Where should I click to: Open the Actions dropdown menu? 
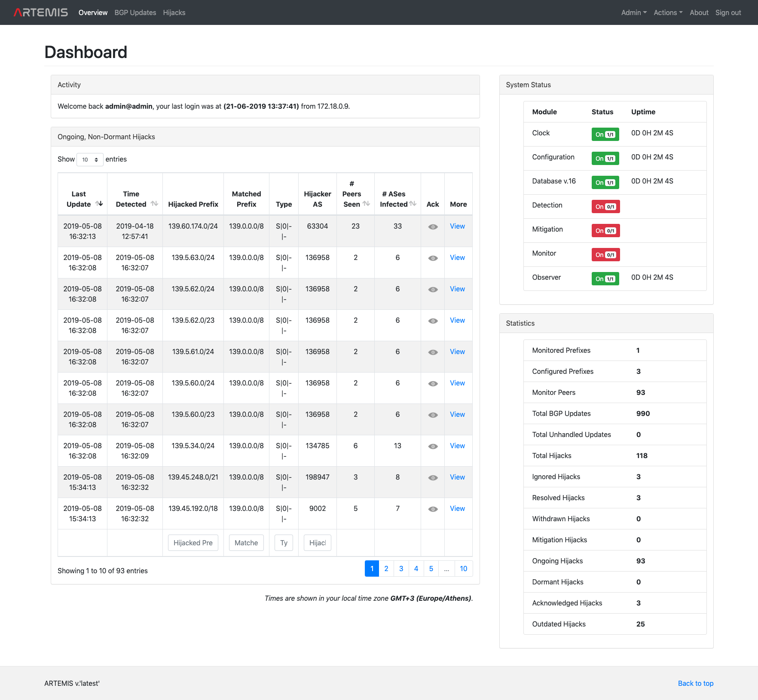[x=667, y=12]
